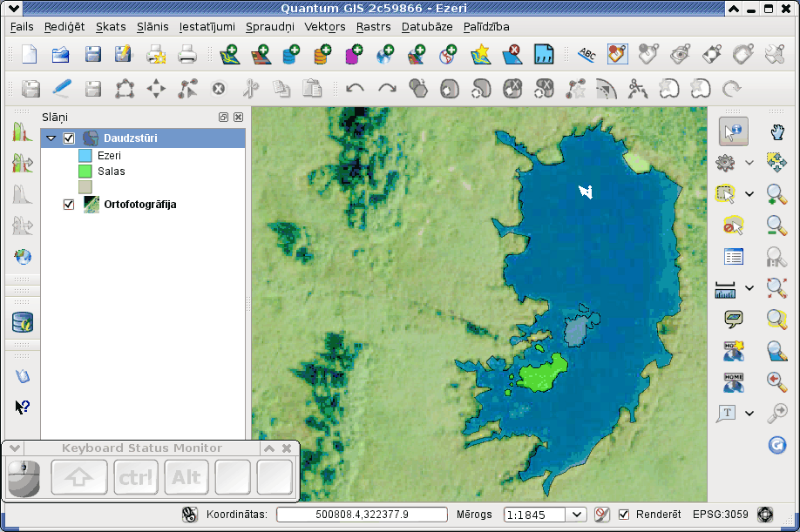Undock the Slāņi panel
The height and width of the screenshot is (532, 800).
coord(223,118)
